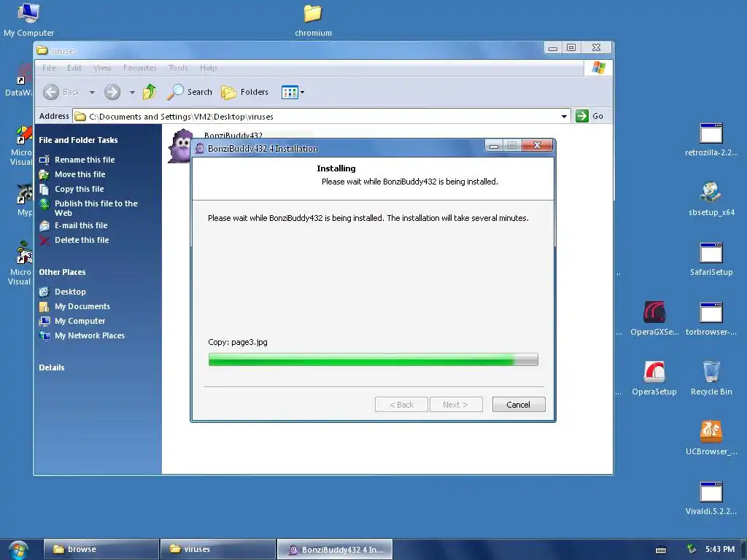This screenshot has height=560, width=747.
Task: Close the BonziBuddy432 installation dialog
Action: click(538, 145)
